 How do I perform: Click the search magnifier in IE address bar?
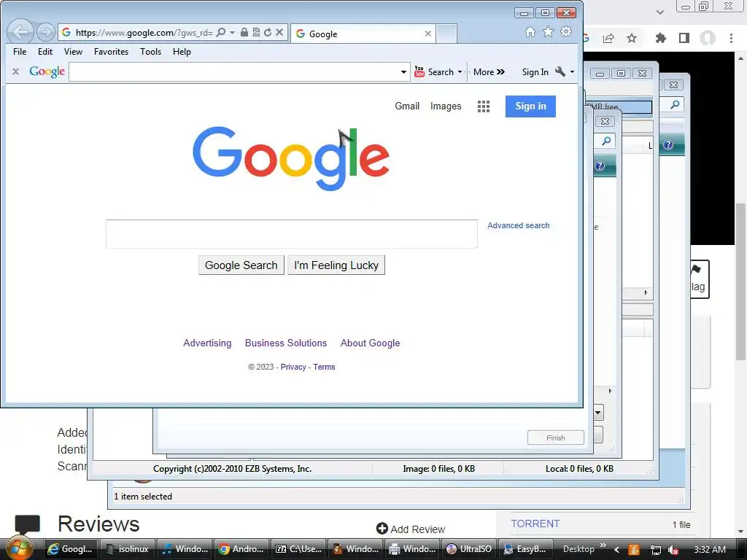click(x=220, y=32)
